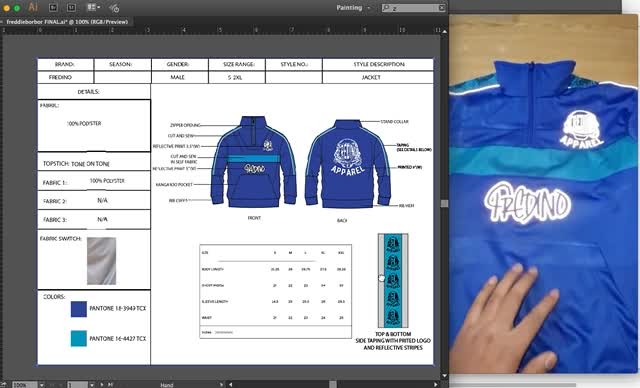Select the grey fabric swatch image
640x388 pixels.
(101, 261)
